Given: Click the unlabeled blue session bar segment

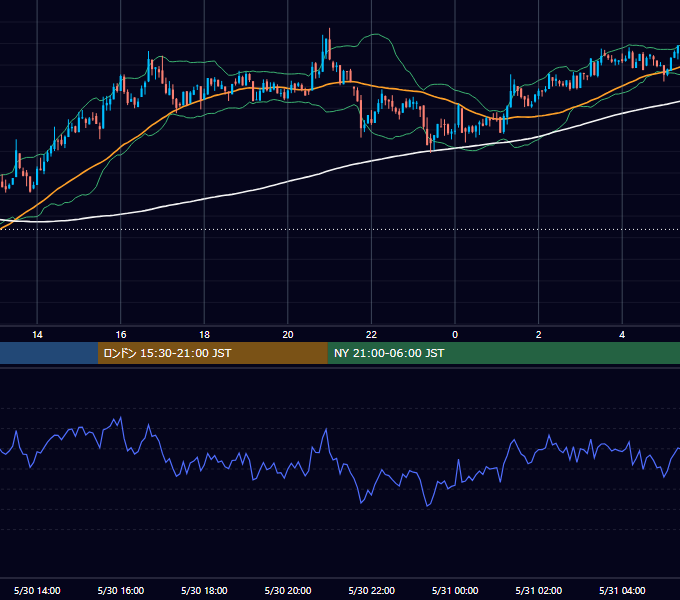Looking at the screenshot, I should click(49, 353).
